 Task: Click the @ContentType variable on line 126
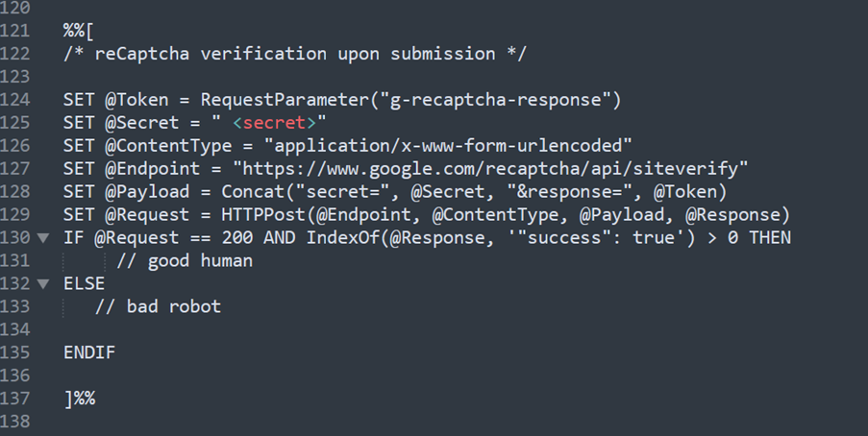(168, 146)
